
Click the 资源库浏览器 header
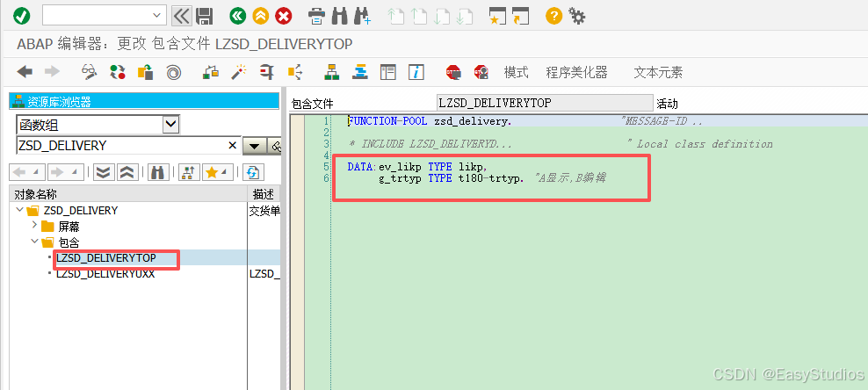pos(144,101)
